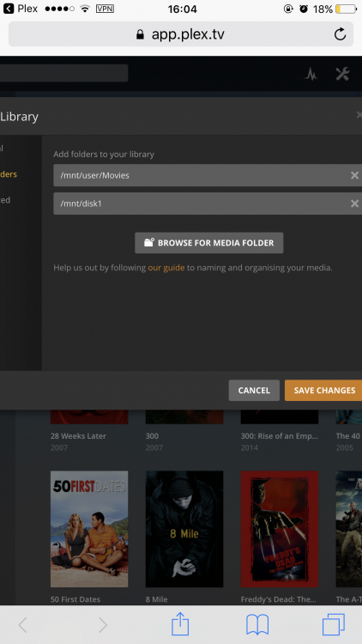
Task: Open the Freddy's Dead poster
Action: pyautogui.click(x=280, y=529)
